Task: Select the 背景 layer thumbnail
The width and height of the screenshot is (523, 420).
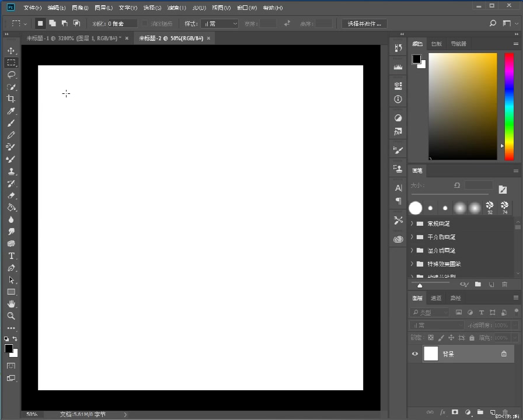Action: 431,353
